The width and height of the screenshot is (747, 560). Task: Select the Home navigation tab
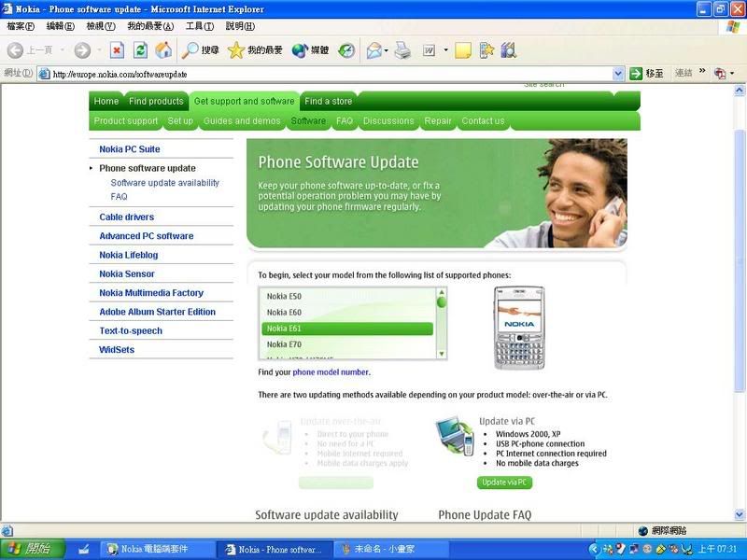106,101
